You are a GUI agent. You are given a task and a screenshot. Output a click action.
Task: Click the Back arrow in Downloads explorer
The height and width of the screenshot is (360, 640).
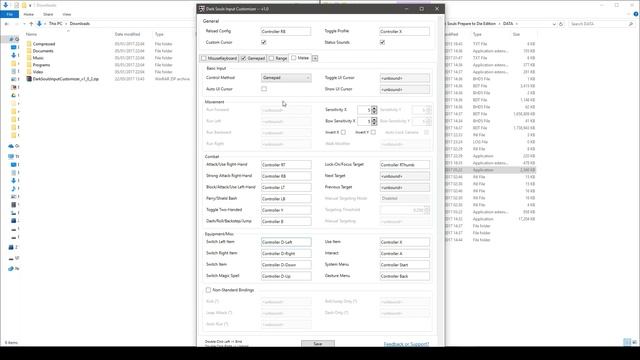pyautogui.click(x=6, y=24)
